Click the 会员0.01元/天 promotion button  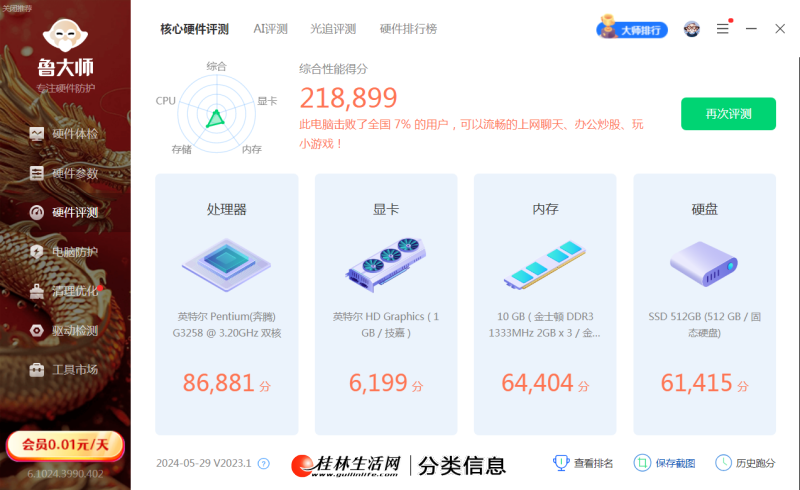[x=65, y=445]
